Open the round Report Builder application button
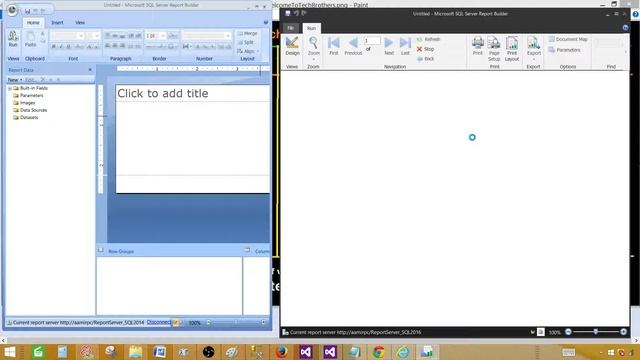This screenshot has width=640, height=360. click(x=12, y=10)
